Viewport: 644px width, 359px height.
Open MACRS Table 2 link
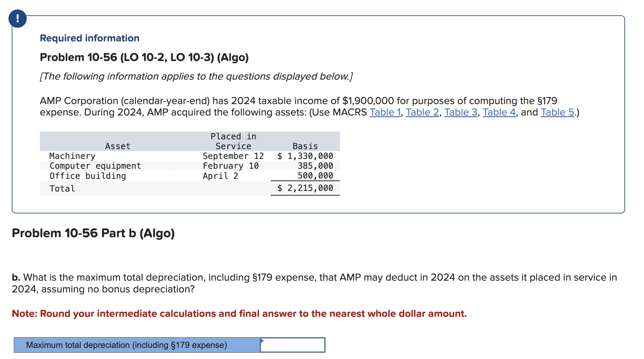pos(422,112)
